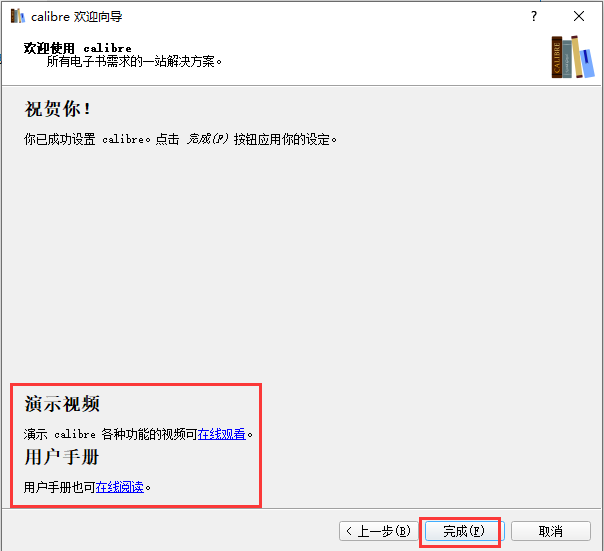Click the '演示视频' section heading
Screen dimensions: 604x551
coord(62,404)
